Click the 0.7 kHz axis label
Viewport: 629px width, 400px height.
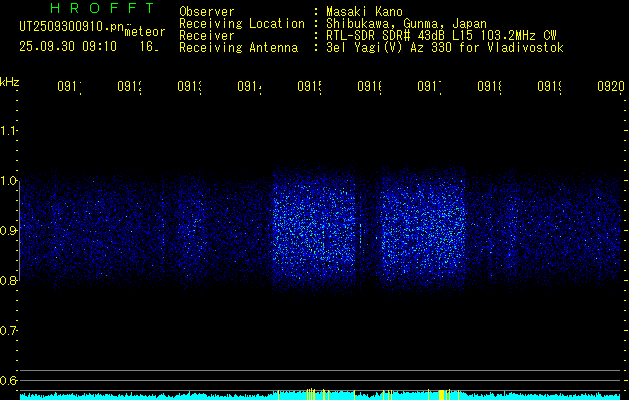click(x=8, y=331)
